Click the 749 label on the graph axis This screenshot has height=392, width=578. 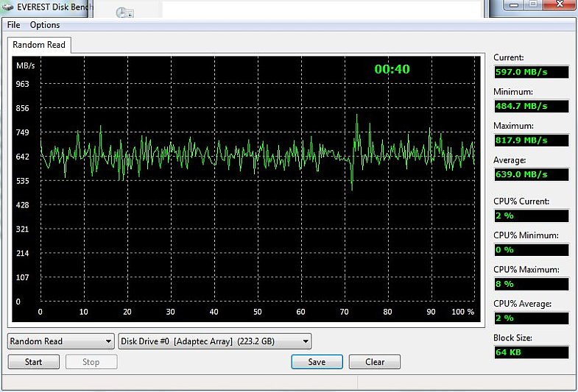point(22,132)
